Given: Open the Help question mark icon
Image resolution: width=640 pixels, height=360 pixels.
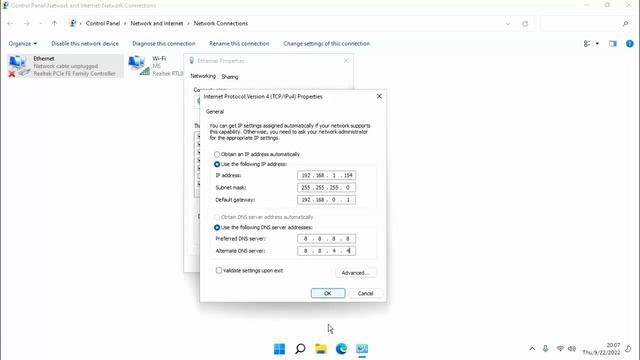Looking at the screenshot, I should 630,44.
